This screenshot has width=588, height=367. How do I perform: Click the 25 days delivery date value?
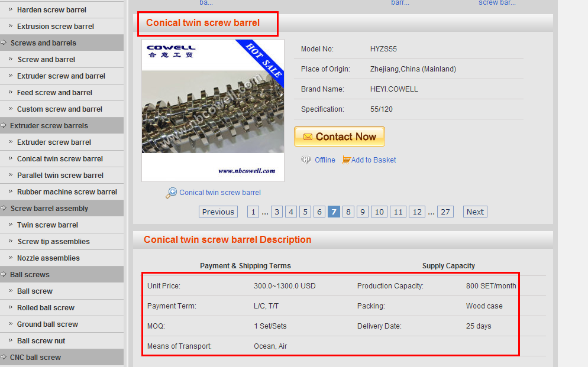(x=479, y=326)
